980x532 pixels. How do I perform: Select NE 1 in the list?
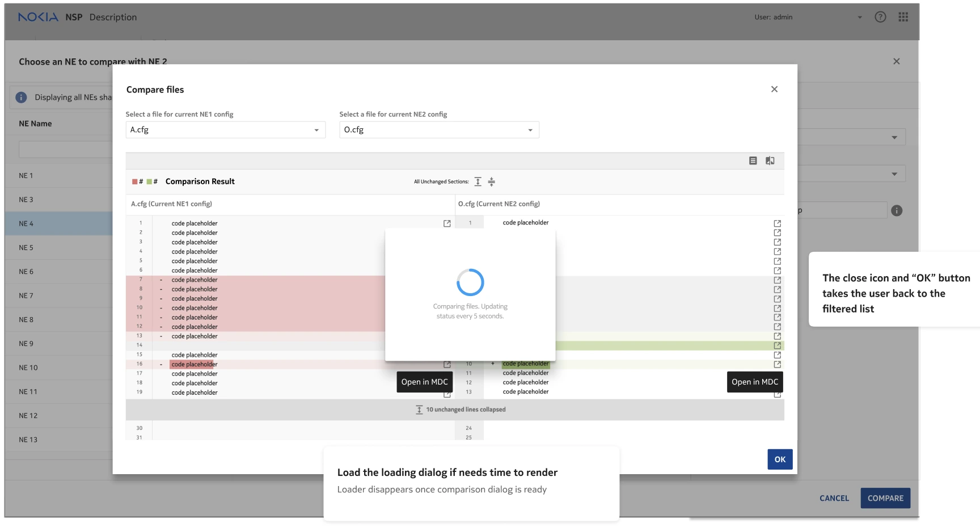point(59,176)
